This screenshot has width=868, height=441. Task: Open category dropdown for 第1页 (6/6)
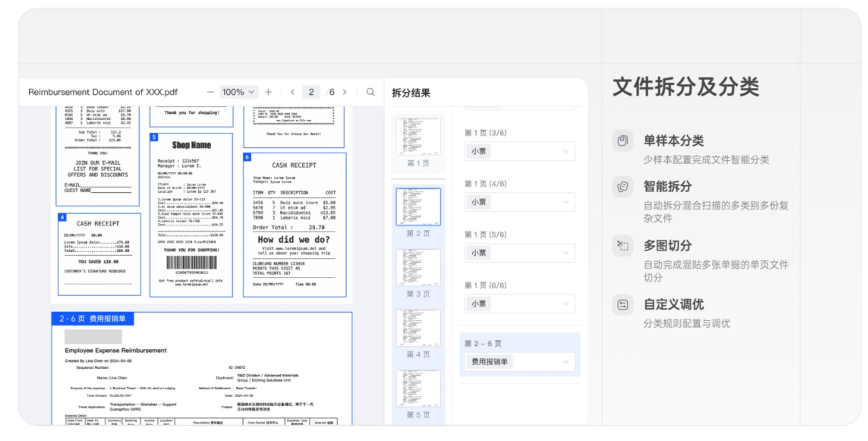tap(520, 304)
